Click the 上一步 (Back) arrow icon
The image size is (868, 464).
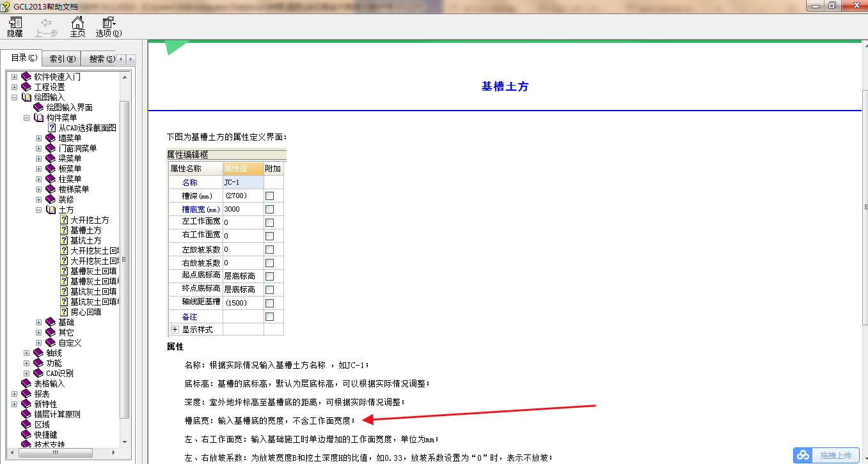coord(46,22)
